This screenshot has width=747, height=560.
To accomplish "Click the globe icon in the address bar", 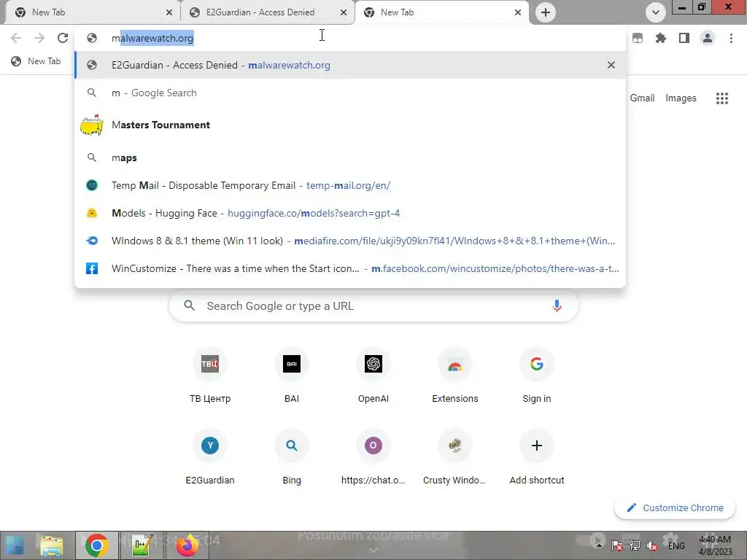I will [92, 38].
